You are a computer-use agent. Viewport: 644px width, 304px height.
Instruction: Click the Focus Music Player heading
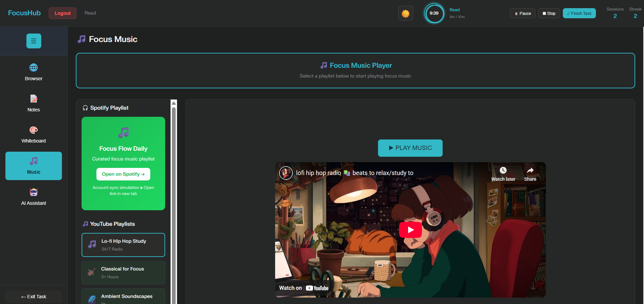click(x=356, y=65)
